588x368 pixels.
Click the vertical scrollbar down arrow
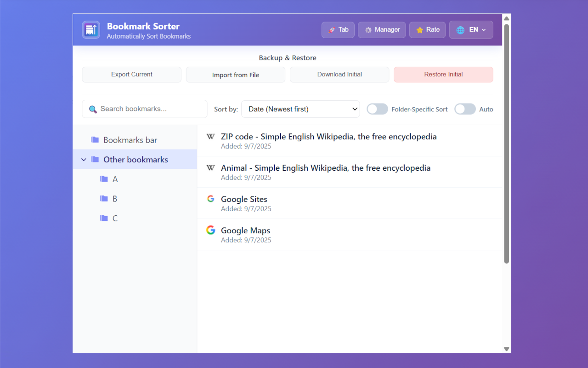click(x=507, y=349)
